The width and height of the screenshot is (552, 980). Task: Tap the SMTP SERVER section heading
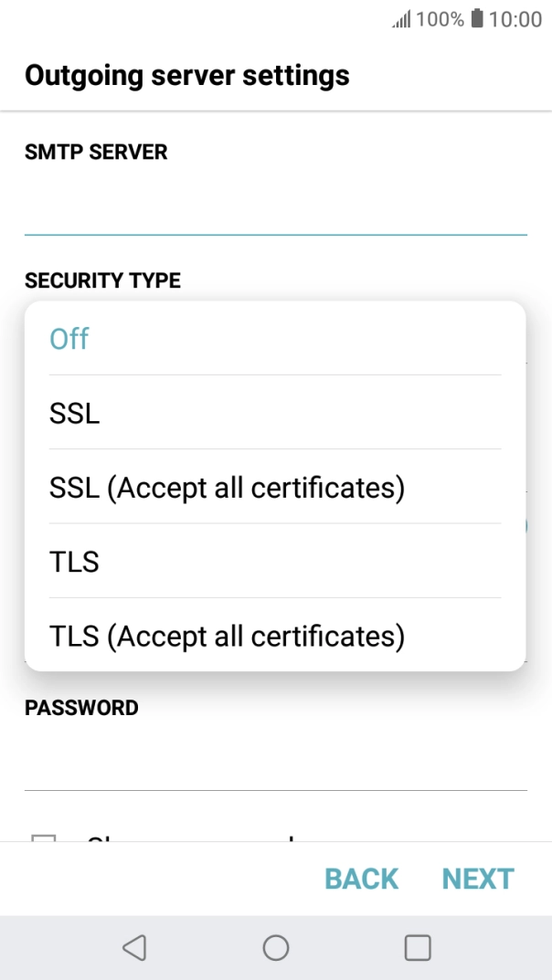tap(97, 152)
